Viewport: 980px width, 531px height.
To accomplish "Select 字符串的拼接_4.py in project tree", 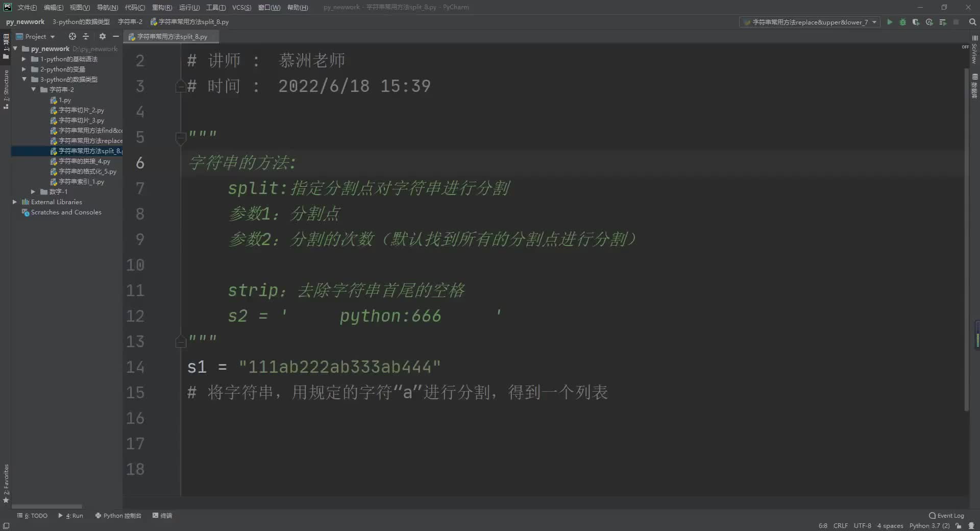I will coord(80,161).
